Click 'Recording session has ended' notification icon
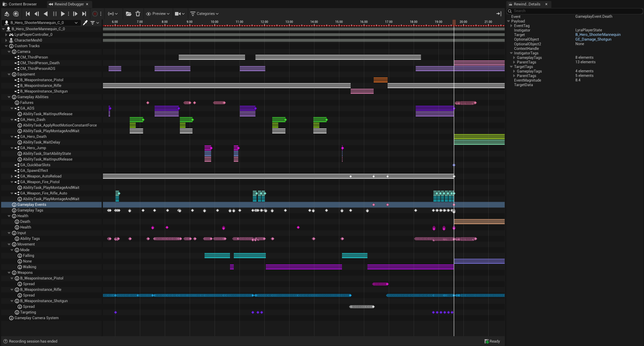Viewport: 644px width, 346px height. coord(5,341)
